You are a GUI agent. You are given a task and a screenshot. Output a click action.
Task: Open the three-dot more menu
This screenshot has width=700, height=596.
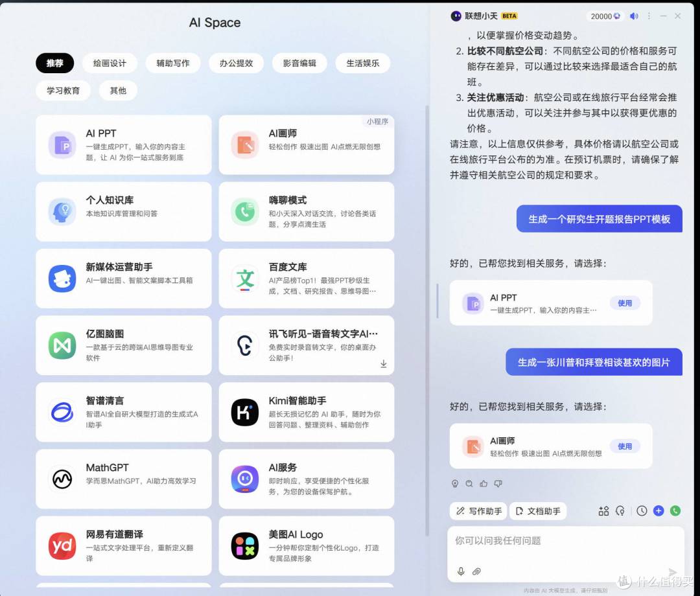649,16
